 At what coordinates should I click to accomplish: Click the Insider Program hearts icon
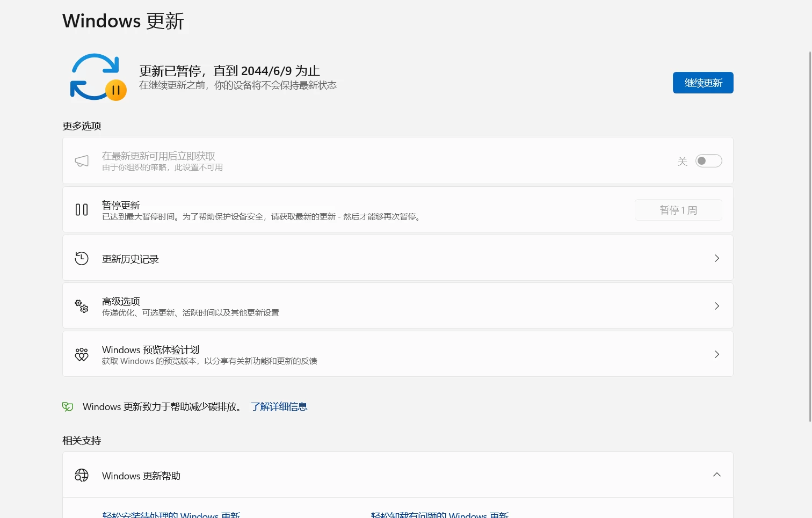pyautogui.click(x=82, y=354)
